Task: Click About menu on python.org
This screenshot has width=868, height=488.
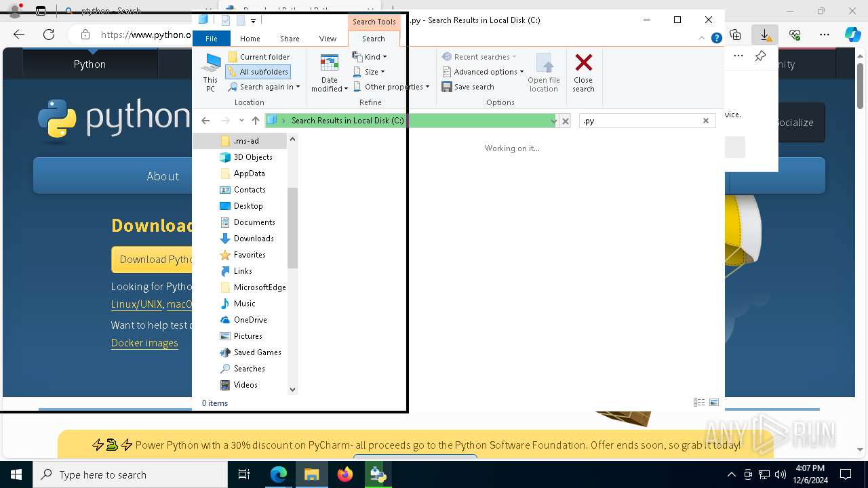Action: [163, 176]
